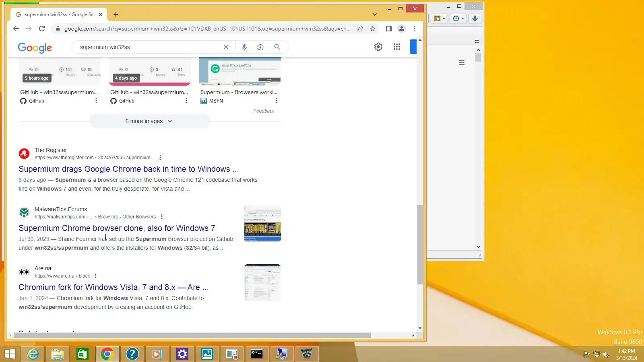Click the background window's vertical scrollbar thumb
This screenshot has width=644, height=362.
(x=478, y=57)
